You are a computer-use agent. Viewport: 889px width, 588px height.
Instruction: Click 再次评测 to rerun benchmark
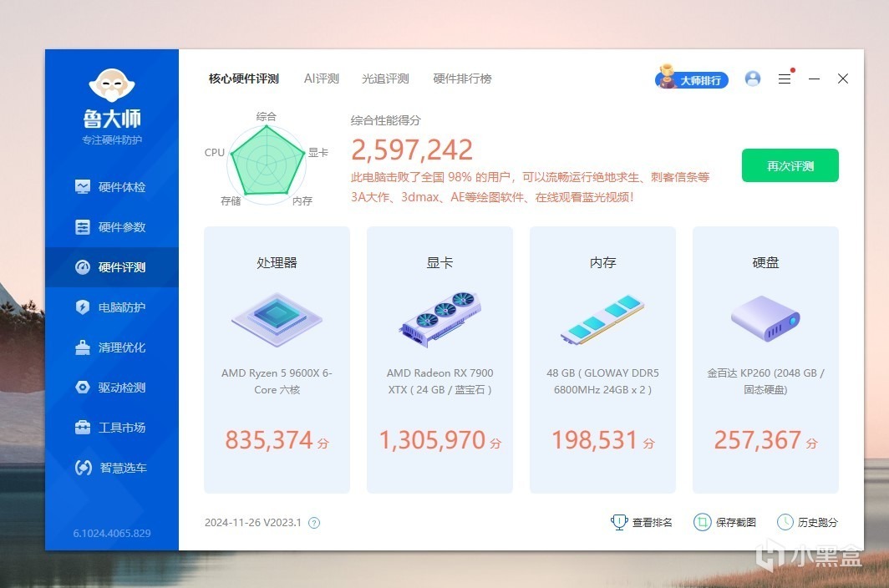(790, 165)
